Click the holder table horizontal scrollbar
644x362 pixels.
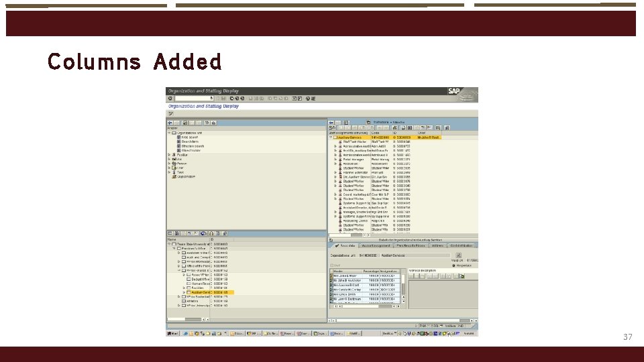coord(366,306)
